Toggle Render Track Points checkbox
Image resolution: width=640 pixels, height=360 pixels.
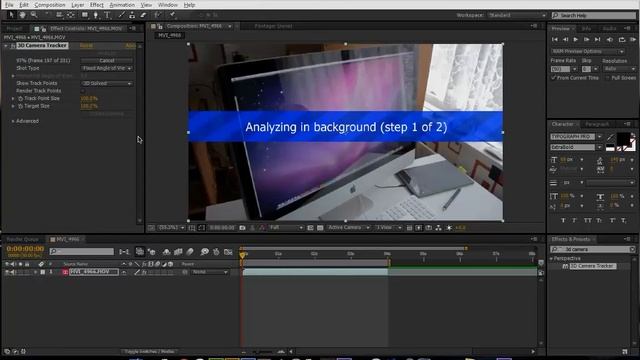83,91
